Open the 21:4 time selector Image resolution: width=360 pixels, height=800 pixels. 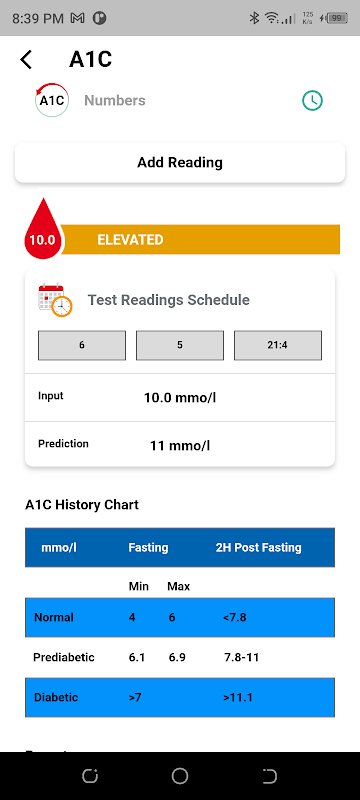click(x=278, y=345)
